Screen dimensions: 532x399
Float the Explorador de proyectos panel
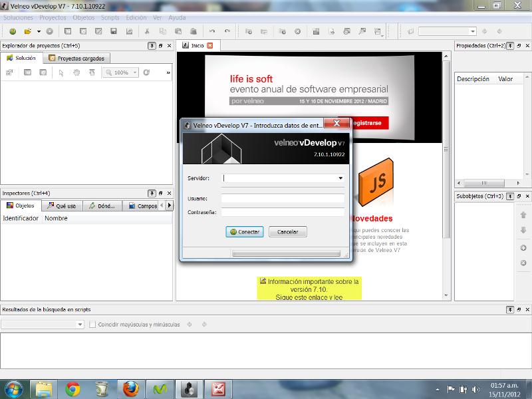pos(161,46)
